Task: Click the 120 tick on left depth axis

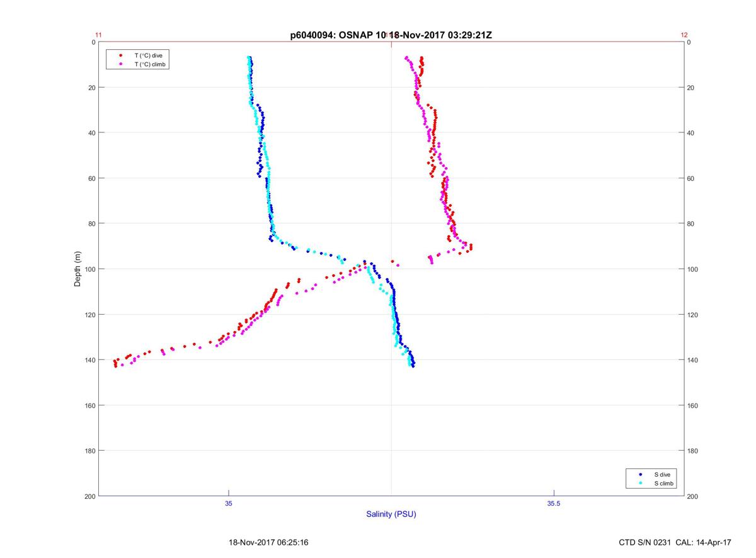Action: tap(90, 315)
